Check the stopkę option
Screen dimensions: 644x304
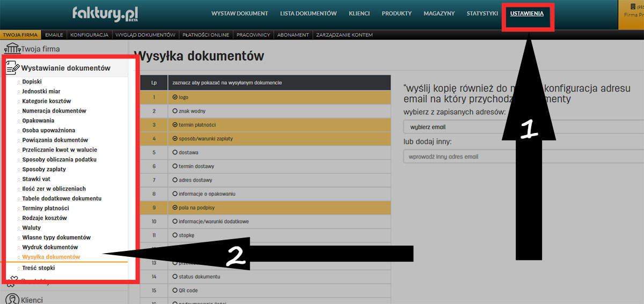[x=175, y=235]
